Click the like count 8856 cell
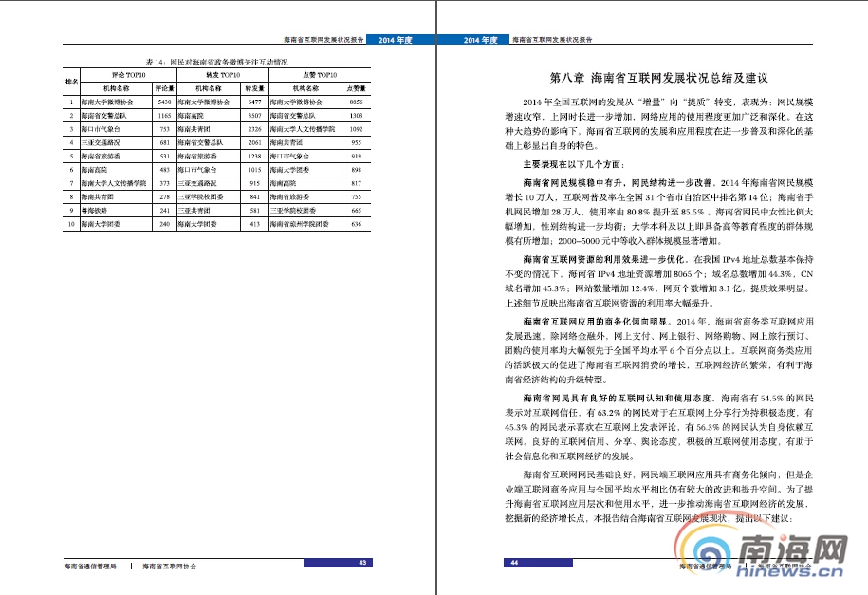 tap(357, 101)
